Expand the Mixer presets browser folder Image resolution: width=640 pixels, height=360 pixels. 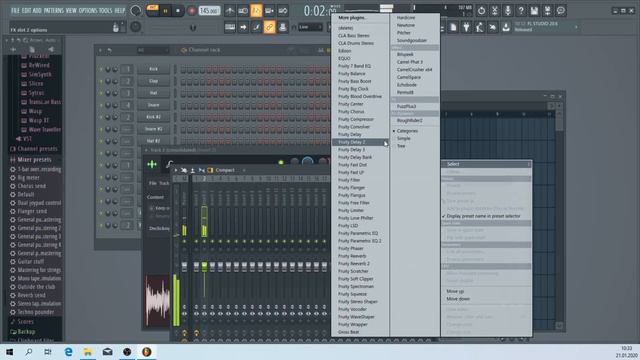[34, 160]
